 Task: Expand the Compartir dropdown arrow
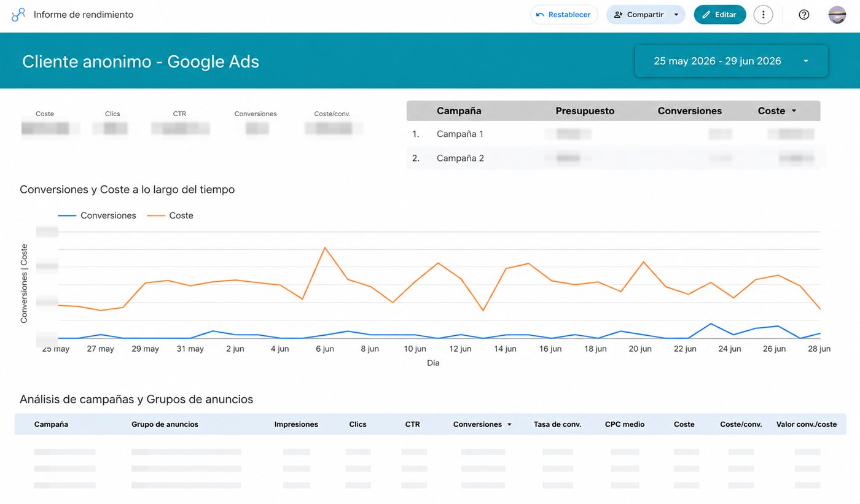[x=677, y=15]
